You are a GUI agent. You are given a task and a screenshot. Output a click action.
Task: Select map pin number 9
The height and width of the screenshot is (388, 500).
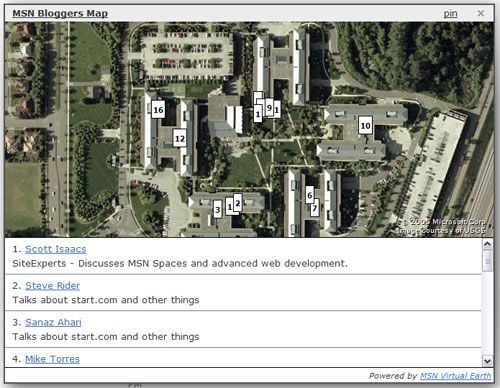(x=269, y=107)
